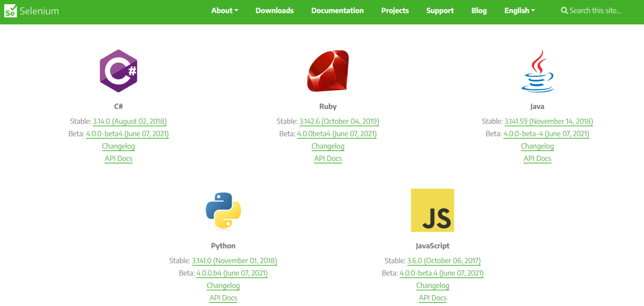Screen dimensions: 644x306
Task: Open the Downloads page from the navbar
Action: coord(275,11)
